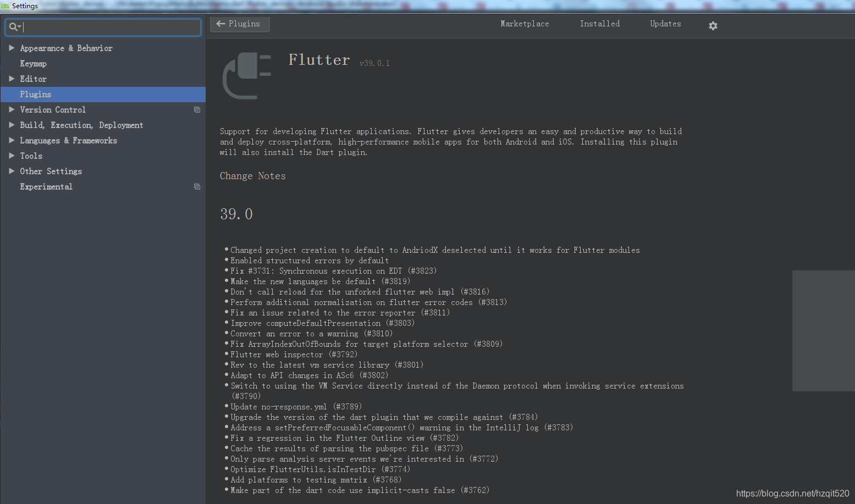Image resolution: width=855 pixels, height=504 pixels.
Task: Click the search magnifier icon in settings
Action: [x=14, y=26]
